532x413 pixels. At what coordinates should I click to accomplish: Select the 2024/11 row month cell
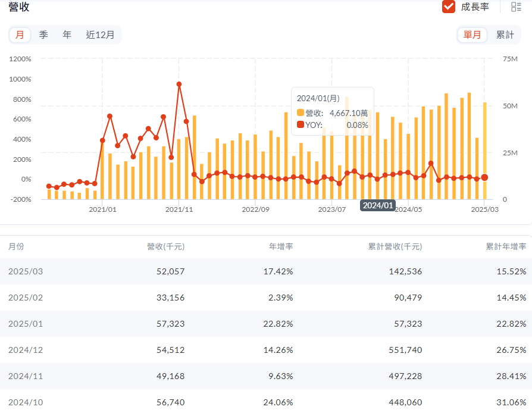coord(26,376)
